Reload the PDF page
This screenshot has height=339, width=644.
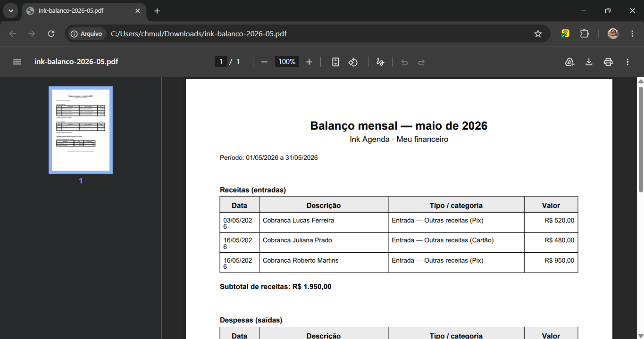51,33
